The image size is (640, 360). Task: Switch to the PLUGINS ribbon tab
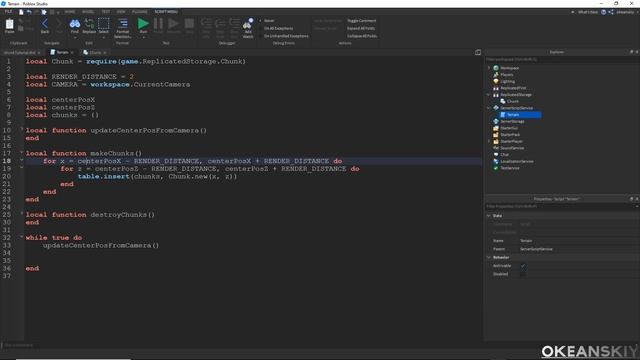140,12
